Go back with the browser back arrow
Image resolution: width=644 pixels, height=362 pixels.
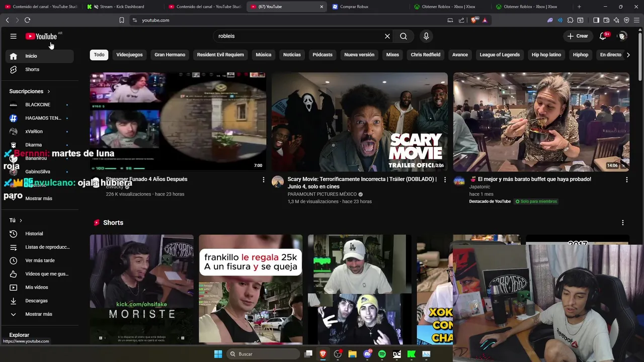8,20
